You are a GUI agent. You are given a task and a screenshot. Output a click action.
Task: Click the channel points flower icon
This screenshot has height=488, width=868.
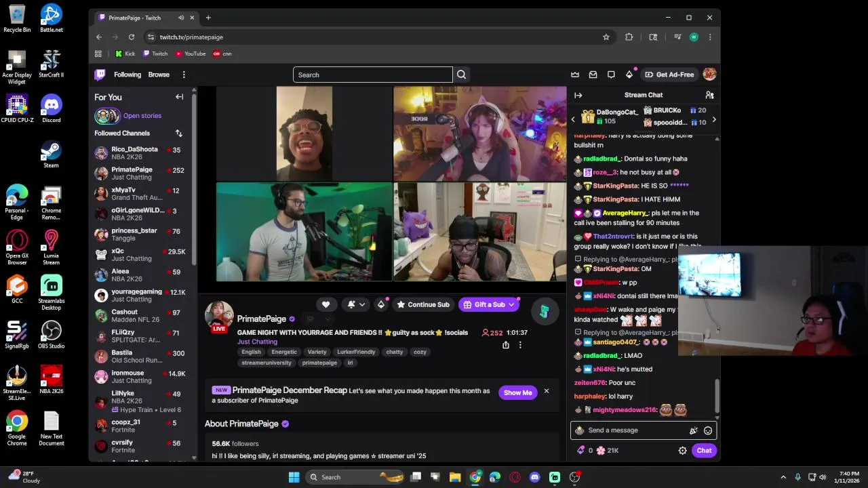600,450
